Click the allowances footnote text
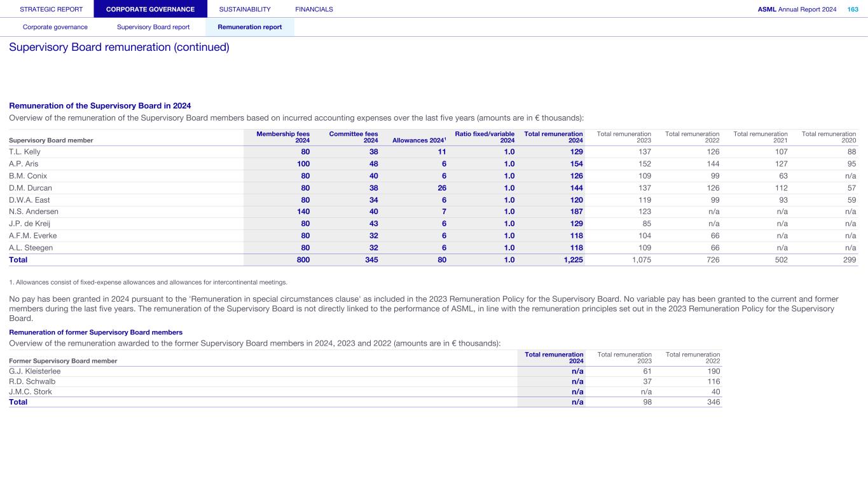 (148, 282)
